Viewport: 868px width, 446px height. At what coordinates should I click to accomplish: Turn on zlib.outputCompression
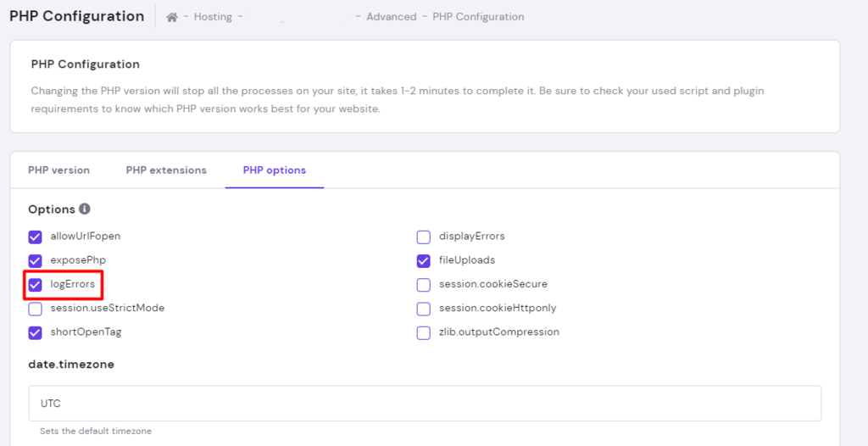tap(423, 332)
